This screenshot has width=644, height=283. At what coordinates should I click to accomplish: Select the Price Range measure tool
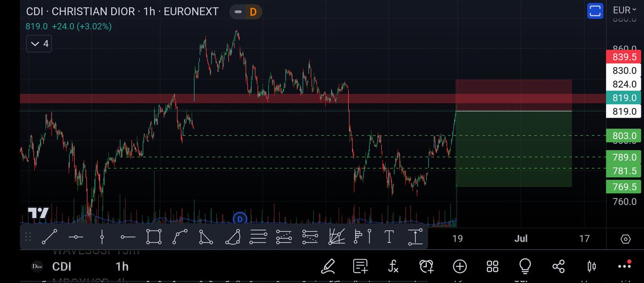[x=415, y=236]
